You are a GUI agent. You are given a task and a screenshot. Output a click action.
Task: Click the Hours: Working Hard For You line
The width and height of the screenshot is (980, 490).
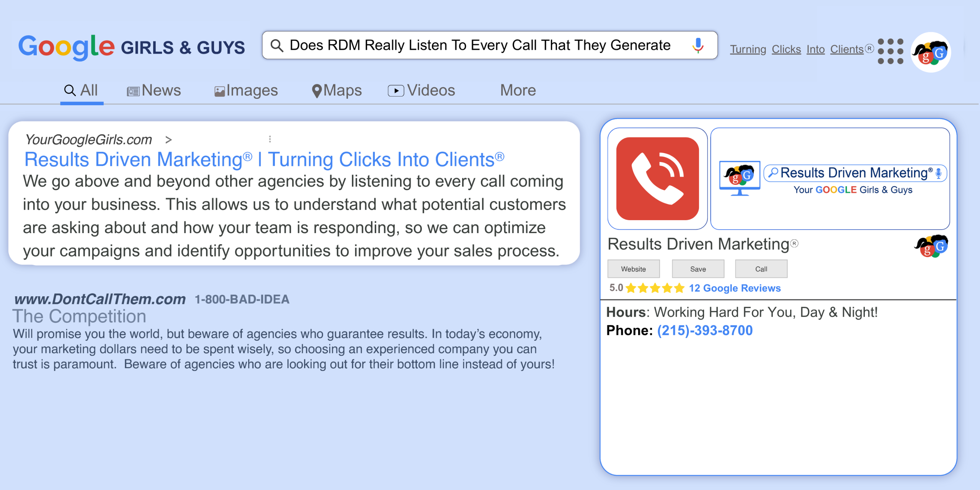(x=742, y=312)
